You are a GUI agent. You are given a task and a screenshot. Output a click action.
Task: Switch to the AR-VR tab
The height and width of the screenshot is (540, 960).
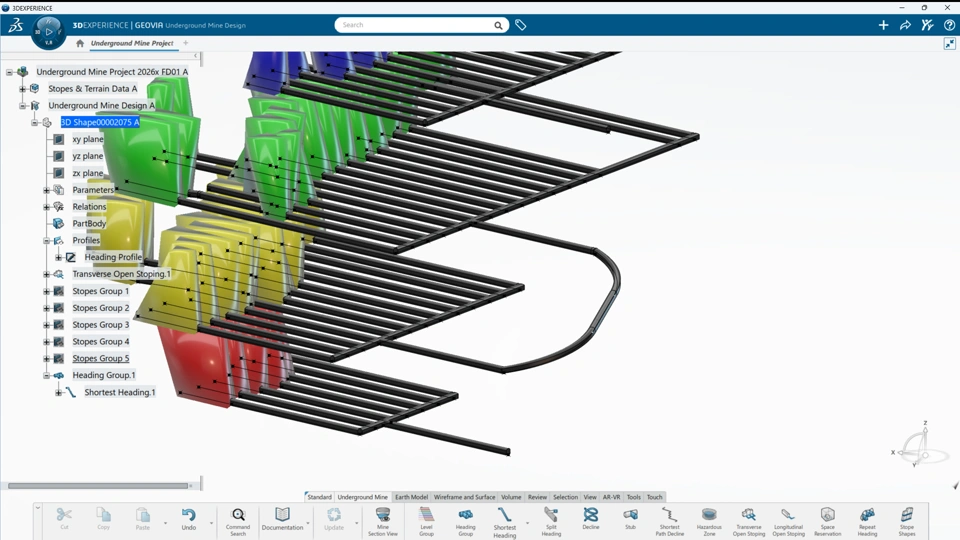[x=611, y=497]
